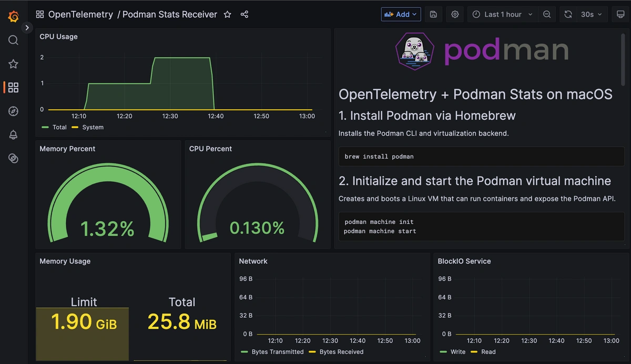Open starred dashboards in sidebar
The width and height of the screenshot is (631, 364).
pyautogui.click(x=14, y=64)
